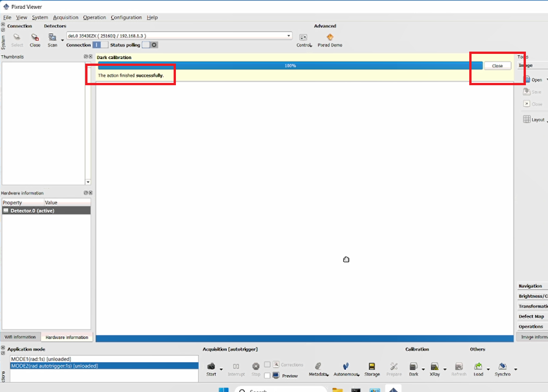This screenshot has width=548, height=392.
Task: Click the XRay calibration icon
Action: (x=434, y=366)
